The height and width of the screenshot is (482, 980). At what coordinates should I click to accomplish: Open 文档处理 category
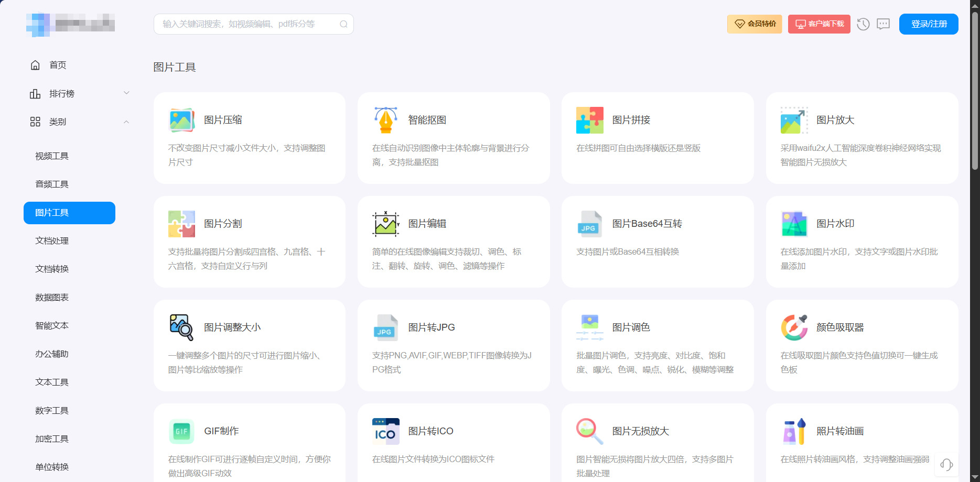[x=52, y=241]
